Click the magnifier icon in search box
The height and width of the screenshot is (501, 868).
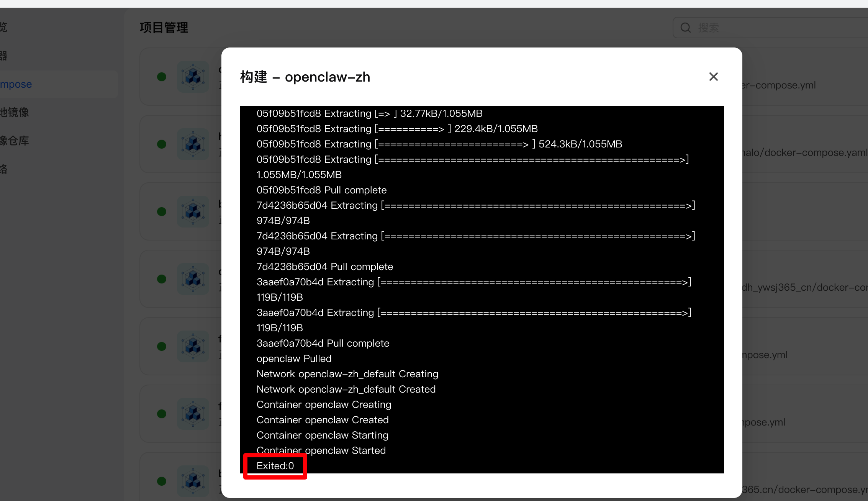tap(685, 28)
